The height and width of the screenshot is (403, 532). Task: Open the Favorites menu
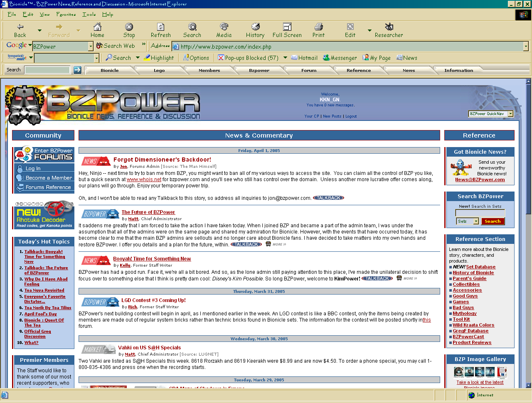pyautogui.click(x=66, y=14)
